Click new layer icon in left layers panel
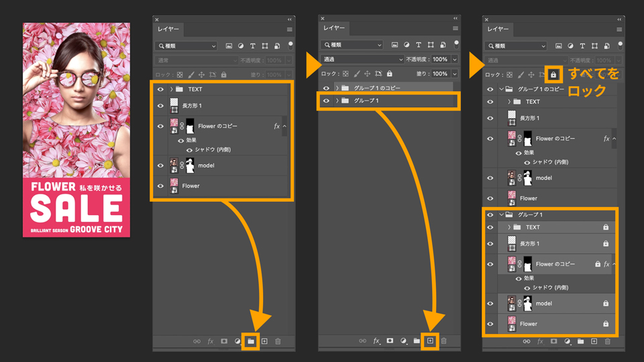The height and width of the screenshot is (362, 644). [264, 341]
